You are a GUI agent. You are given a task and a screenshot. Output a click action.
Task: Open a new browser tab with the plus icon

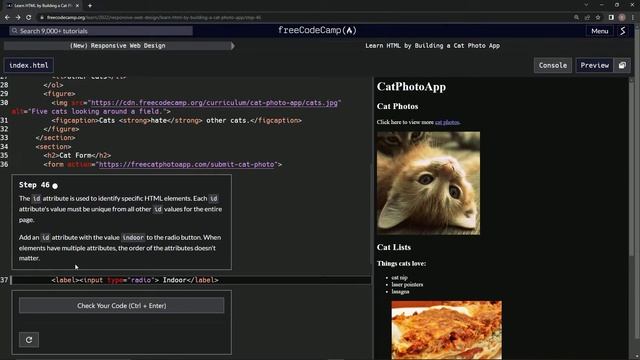(90, 6)
